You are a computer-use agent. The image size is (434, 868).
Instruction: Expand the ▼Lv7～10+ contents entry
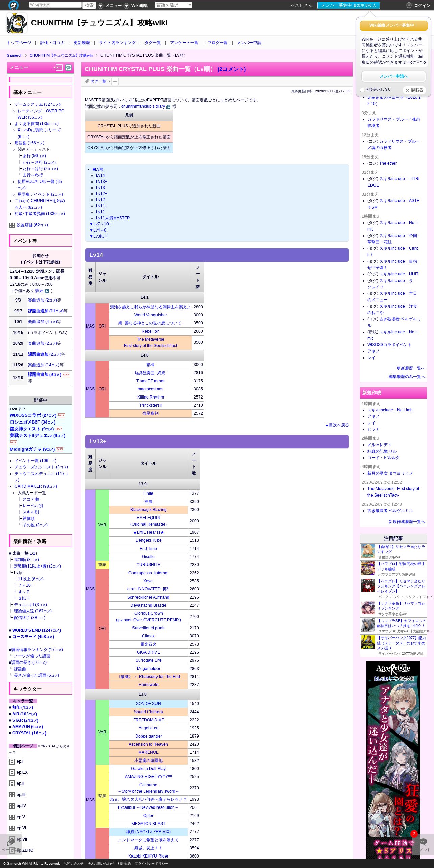(x=100, y=224)
